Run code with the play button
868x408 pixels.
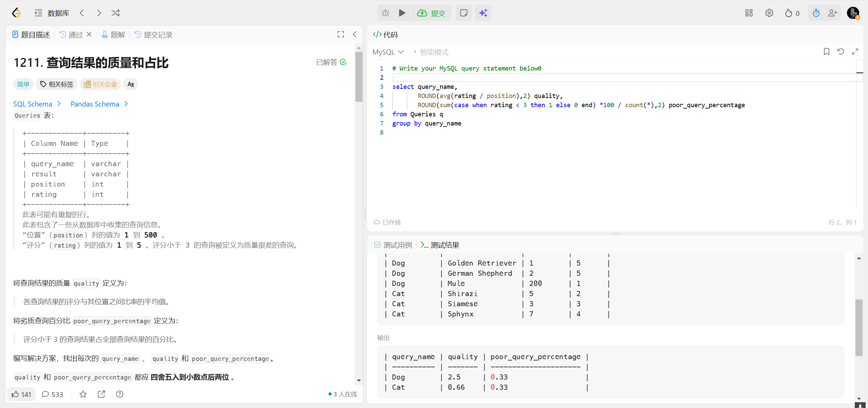pyautogui.click(x=402, y=13)
